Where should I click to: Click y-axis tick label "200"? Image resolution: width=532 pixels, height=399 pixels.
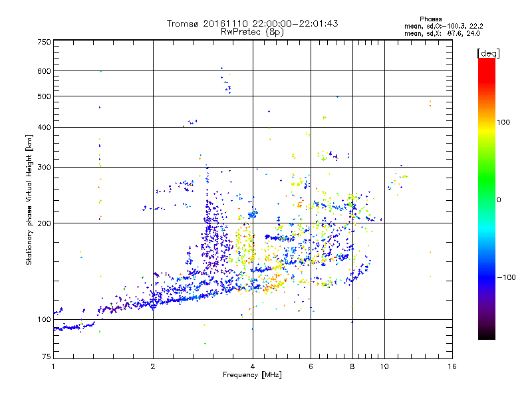44,223
